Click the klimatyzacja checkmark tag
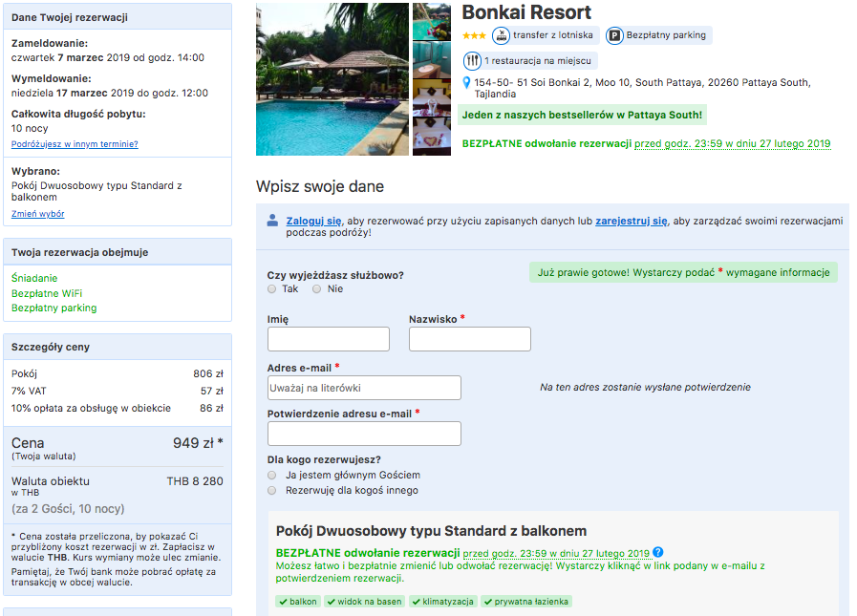Screen dimensions: 857x616 tap(443, 602)
